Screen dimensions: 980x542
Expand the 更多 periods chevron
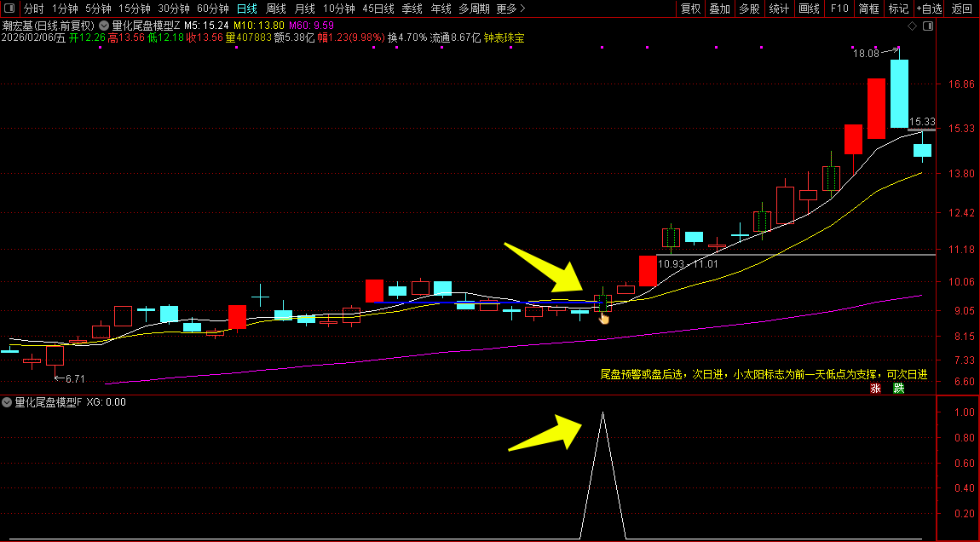pos(522,9)
